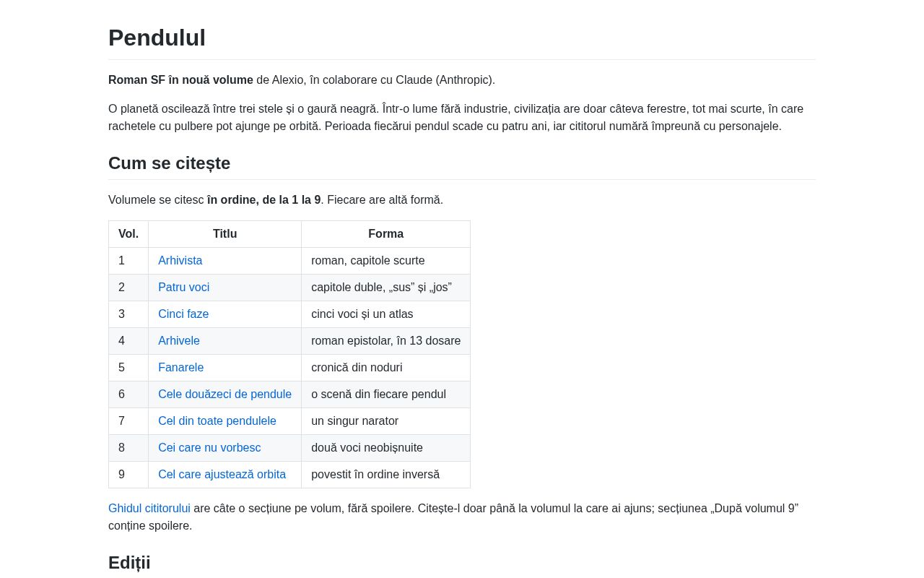Open the Arhivista volume link
The width and height of the screenshot is (924, 578).
(180, 261)
